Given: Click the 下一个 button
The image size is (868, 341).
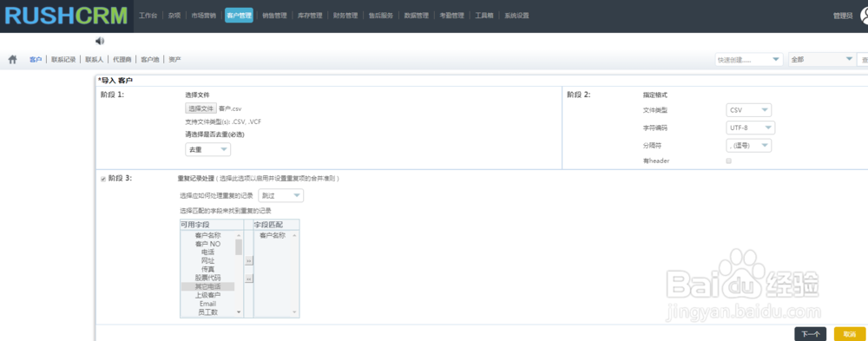Looking at the screenshot, I should coord(811,334).
